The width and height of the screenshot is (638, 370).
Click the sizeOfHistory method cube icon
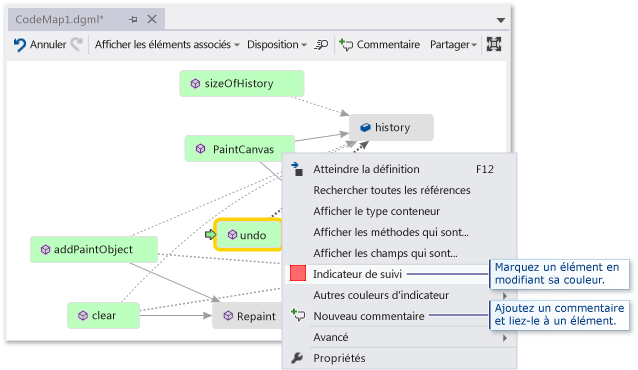click(x=195, y=83)
